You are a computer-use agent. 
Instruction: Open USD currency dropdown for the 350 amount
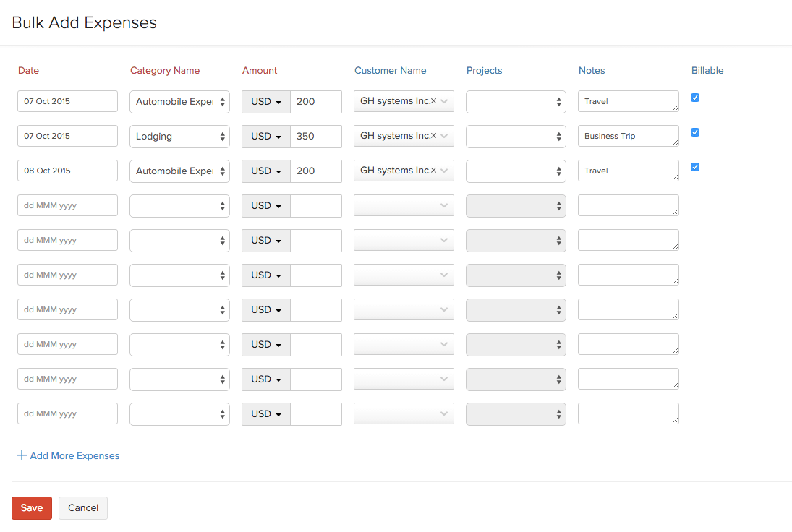265,137
